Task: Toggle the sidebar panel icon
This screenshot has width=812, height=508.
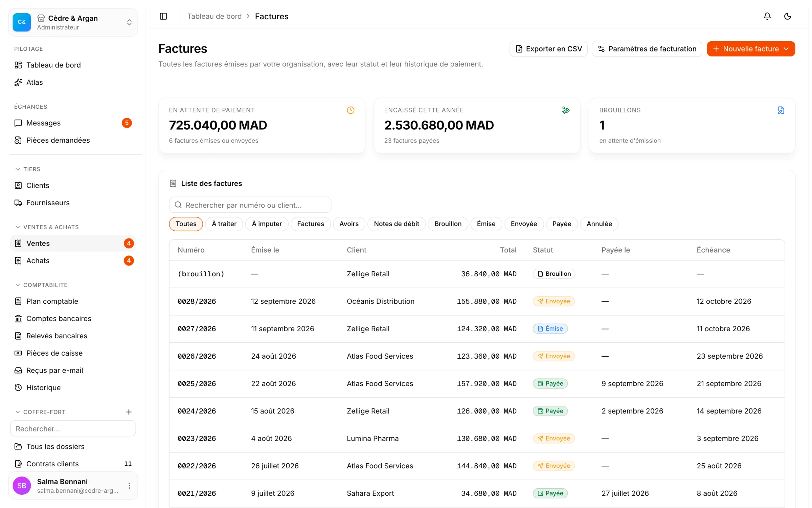Action: coord(163,16)
